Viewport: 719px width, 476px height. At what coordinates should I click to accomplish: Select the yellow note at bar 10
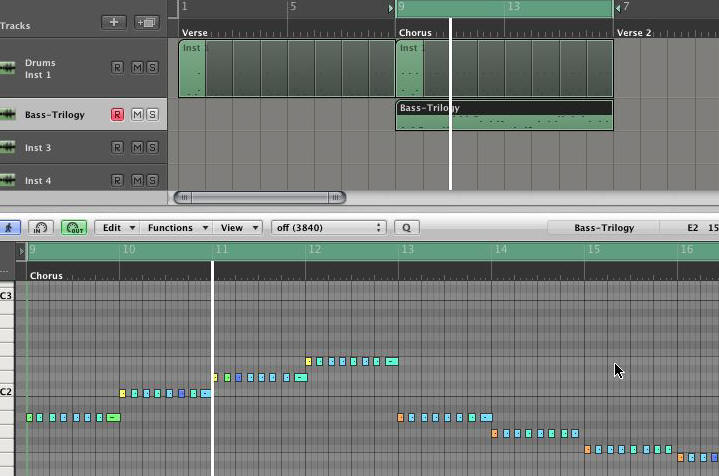coord(122,393)
